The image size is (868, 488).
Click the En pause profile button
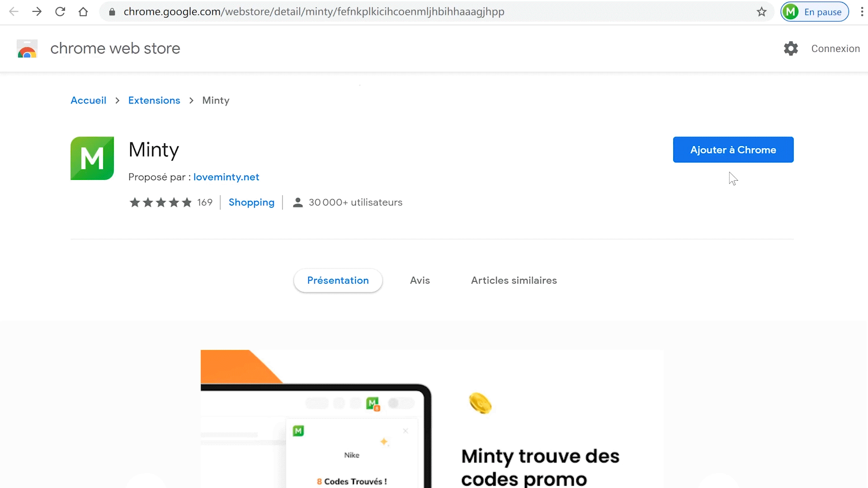click(815, 12)
